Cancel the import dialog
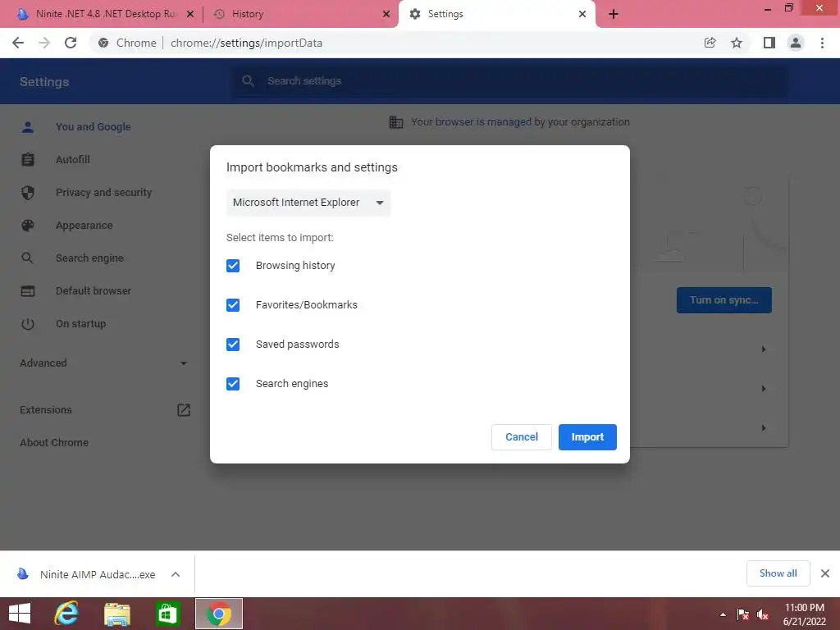840x630 pixels. [521, 437]
